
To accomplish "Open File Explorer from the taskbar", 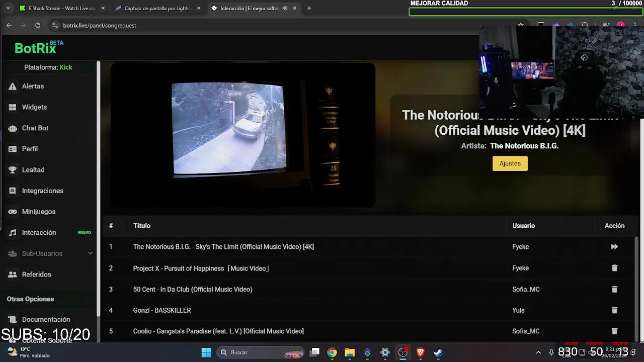I will (x=350, y=352).
